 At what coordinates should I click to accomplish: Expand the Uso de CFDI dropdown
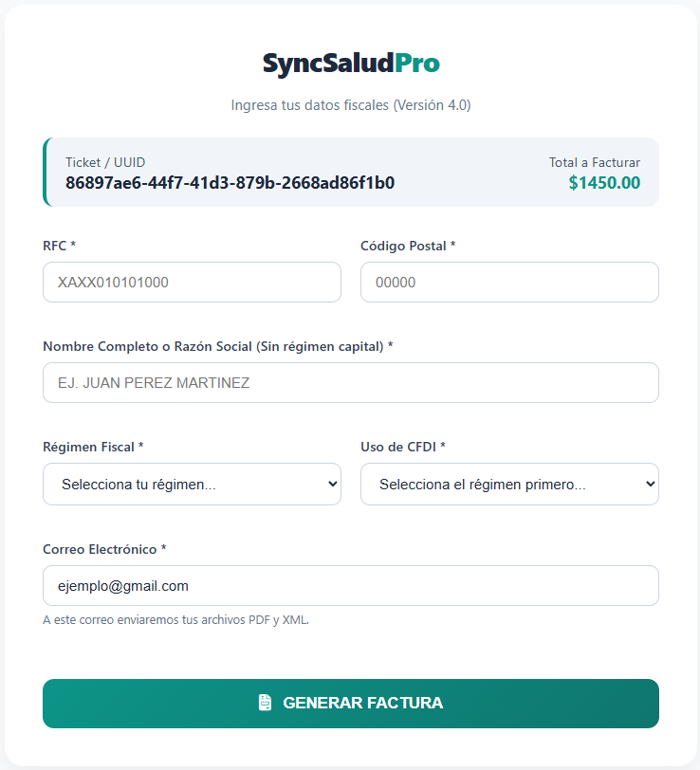[x=509, y=485]
